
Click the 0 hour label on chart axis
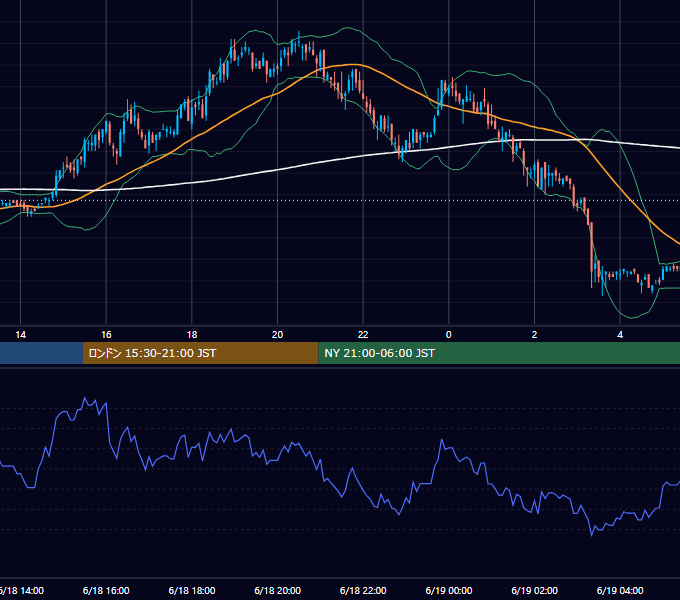(x=448, y=335)
